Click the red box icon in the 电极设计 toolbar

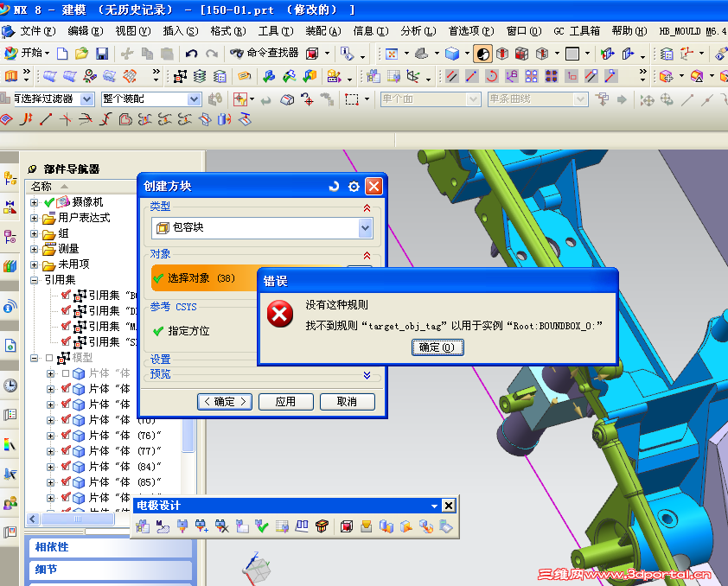click(347, 526)
